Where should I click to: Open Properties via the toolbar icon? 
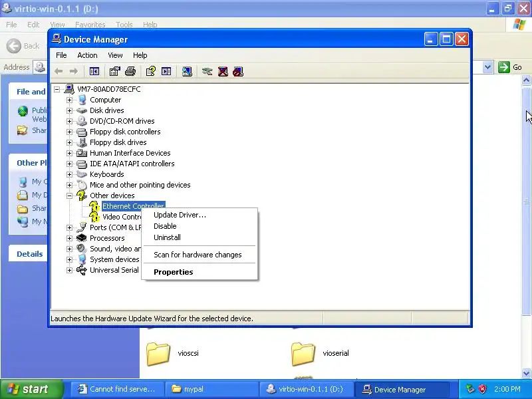[114, 71]
